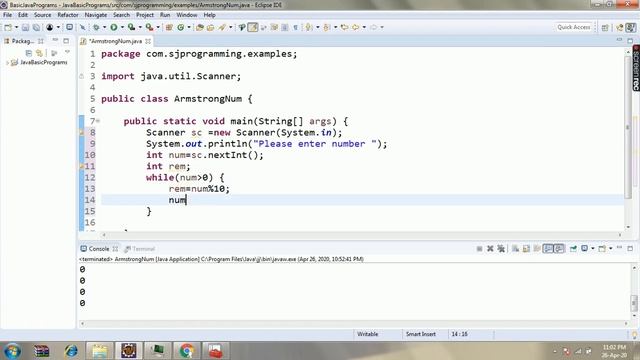Click the Smart Insert status bar entry
The height and width of the screenshot is (360, 640).
point(420,334)
